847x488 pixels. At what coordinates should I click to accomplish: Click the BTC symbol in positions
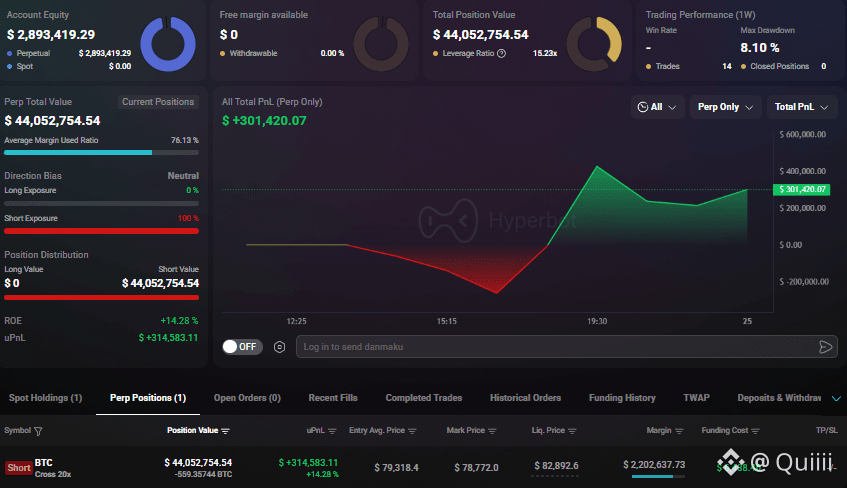[44, 463]
